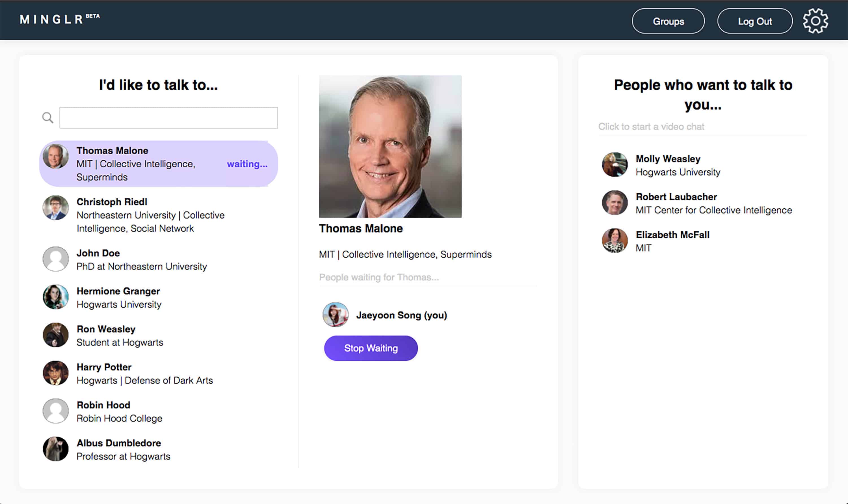
Task: Click the Minglr beta logo
Action: 59,19
